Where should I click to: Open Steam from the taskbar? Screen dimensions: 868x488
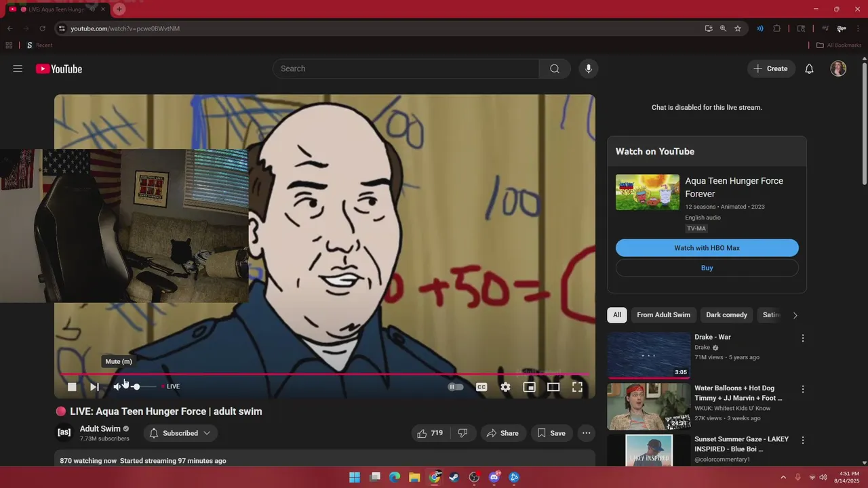tap(454, 477)
